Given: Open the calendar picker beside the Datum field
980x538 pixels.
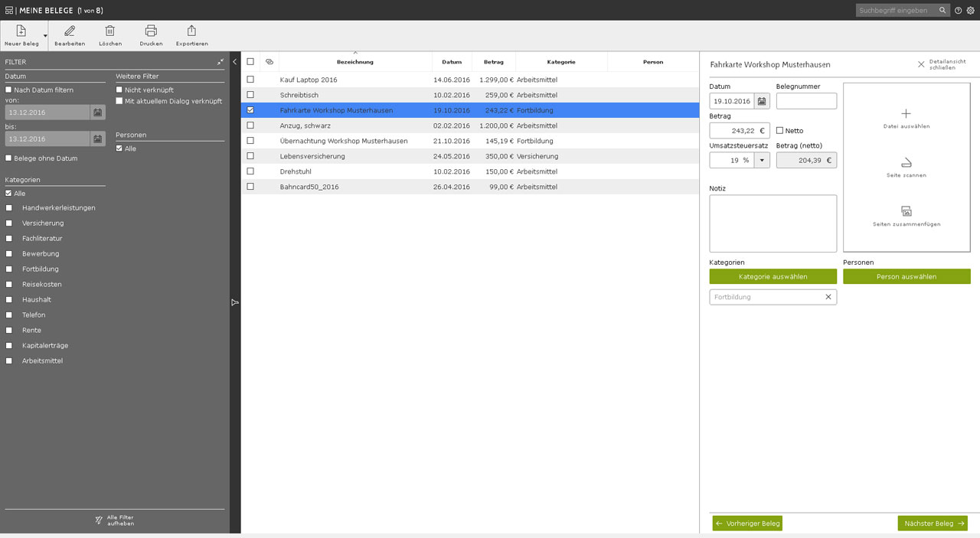Looking at the screenshot, I should (763, 101).
